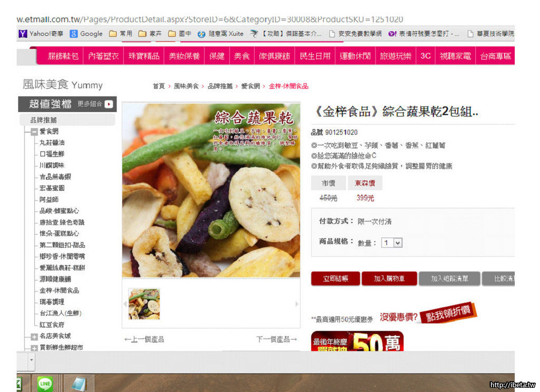Select the 美妝保養 category tab
This screenshot has width=540, height=392.
point(184,56)
